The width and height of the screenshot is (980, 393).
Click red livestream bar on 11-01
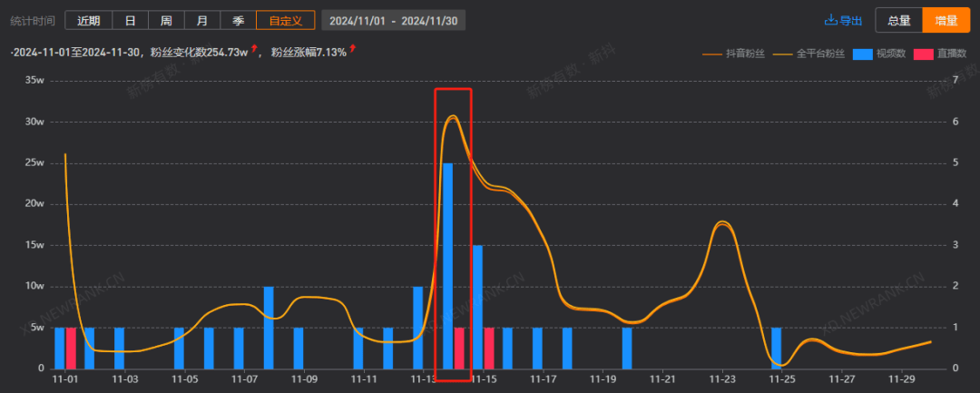pos(71,348)
